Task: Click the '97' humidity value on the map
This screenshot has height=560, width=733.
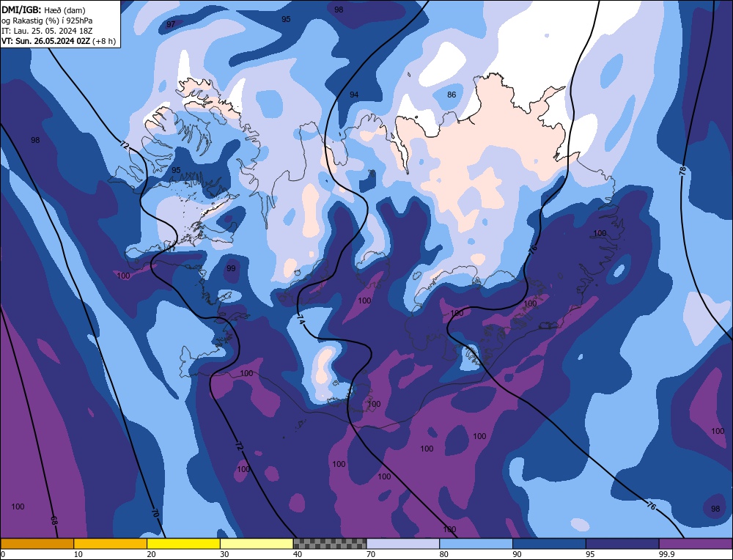Action: (171, 24)
